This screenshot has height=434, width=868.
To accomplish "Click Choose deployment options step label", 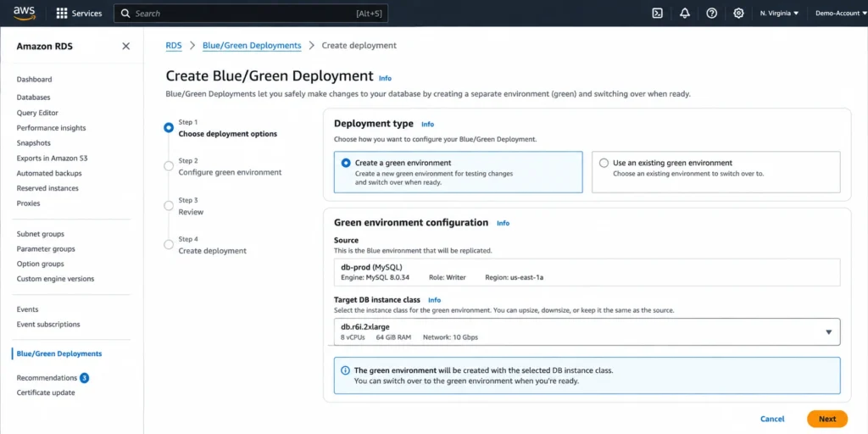I will 228,134.
